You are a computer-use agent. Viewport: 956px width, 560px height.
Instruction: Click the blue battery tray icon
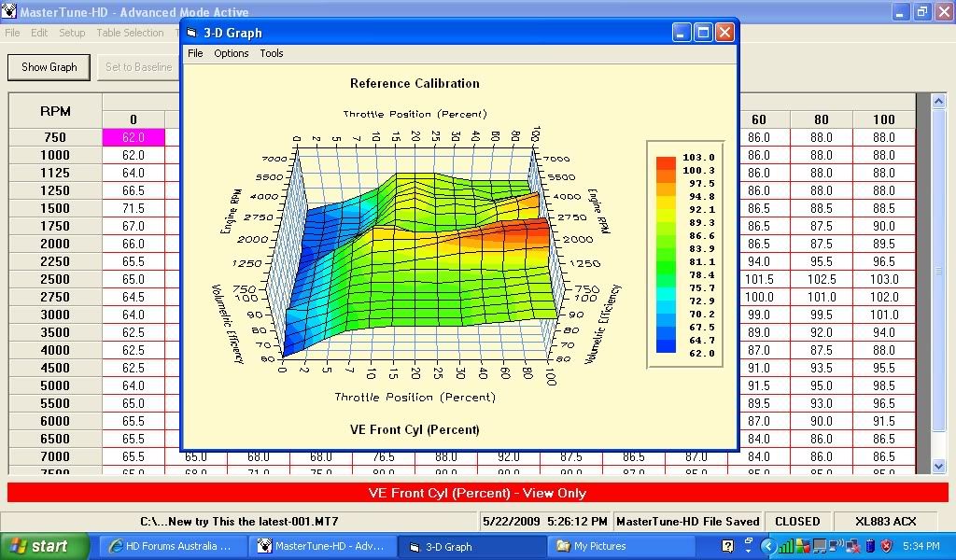(x=870, y=546)
